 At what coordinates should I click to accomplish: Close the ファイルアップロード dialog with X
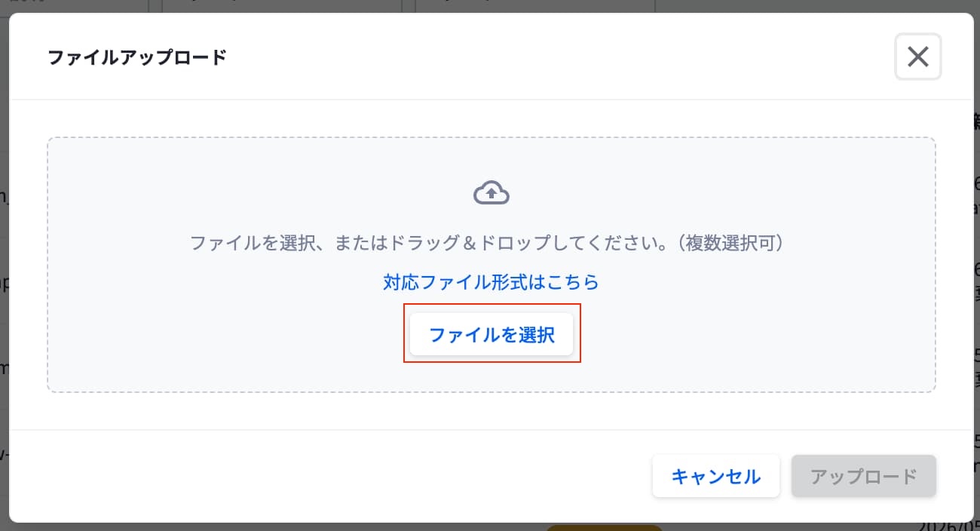coord(917,57)
